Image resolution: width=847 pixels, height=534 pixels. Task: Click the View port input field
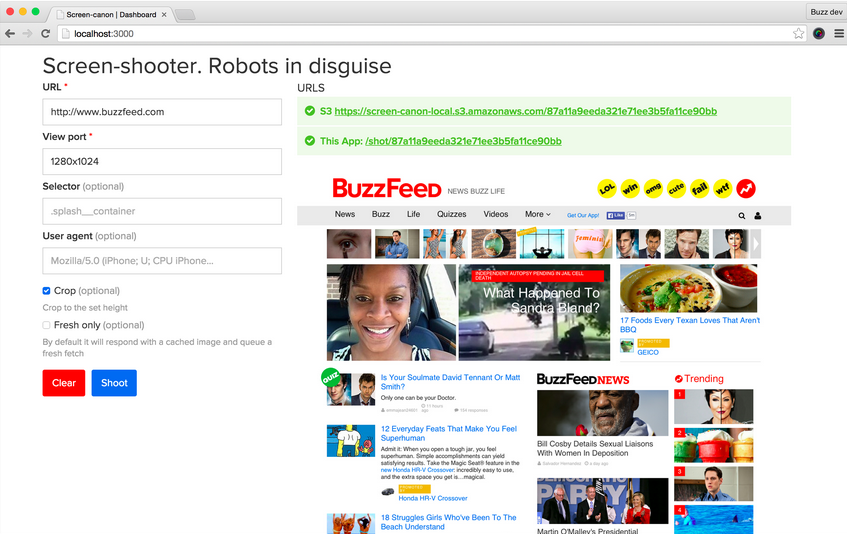click(x=162, y=161)
